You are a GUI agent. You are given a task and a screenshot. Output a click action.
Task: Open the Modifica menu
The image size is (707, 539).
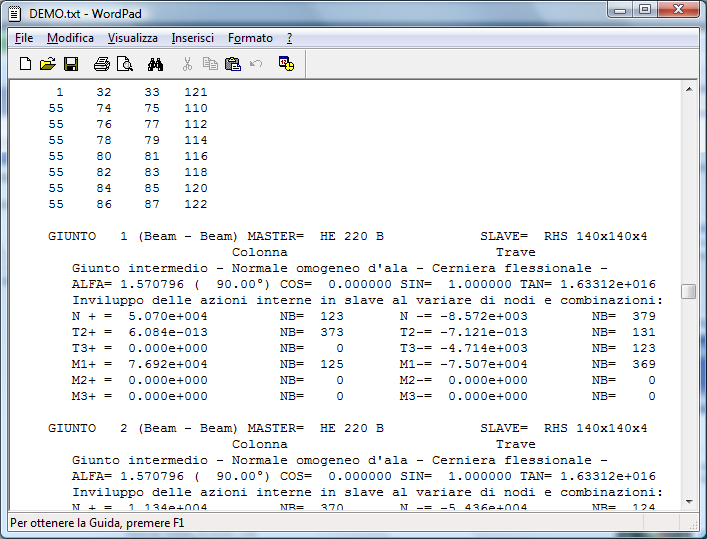pos(70,38)
